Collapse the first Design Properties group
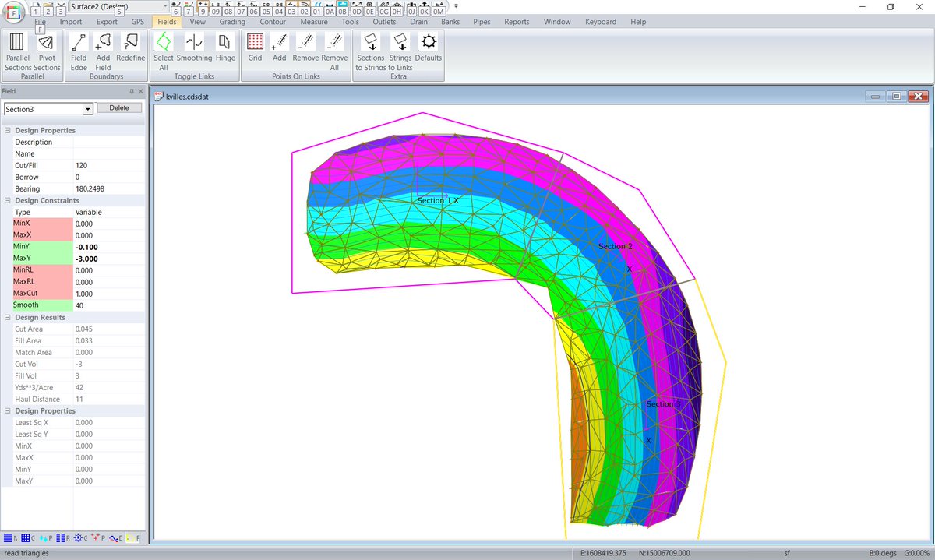935x560 pixels. click(8, 130)
